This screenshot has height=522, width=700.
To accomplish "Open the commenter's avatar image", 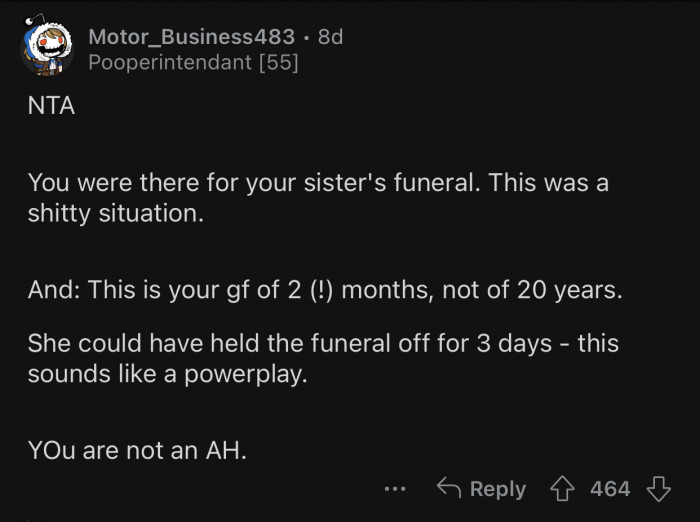I will pos(47,49).
